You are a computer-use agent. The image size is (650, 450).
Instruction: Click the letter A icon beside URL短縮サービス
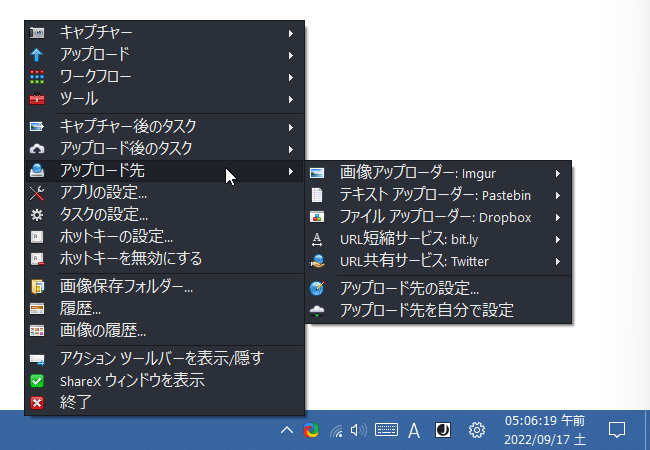[x=317, y=240]
